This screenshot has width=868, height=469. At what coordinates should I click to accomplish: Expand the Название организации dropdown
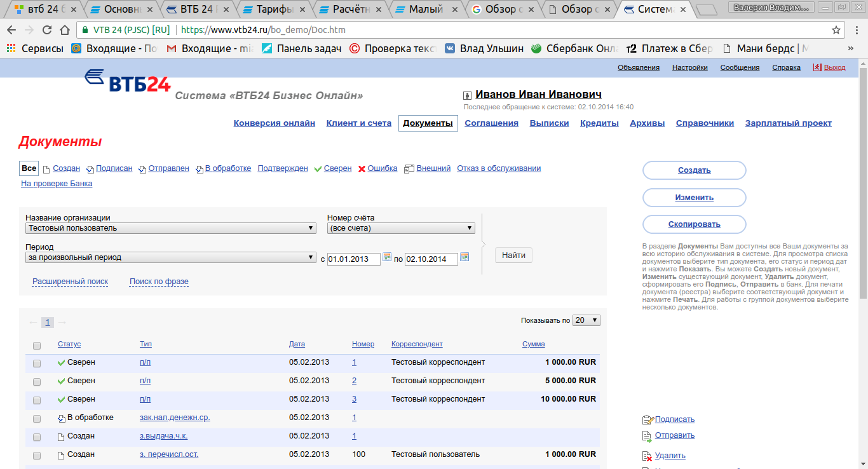click(171, 228)
